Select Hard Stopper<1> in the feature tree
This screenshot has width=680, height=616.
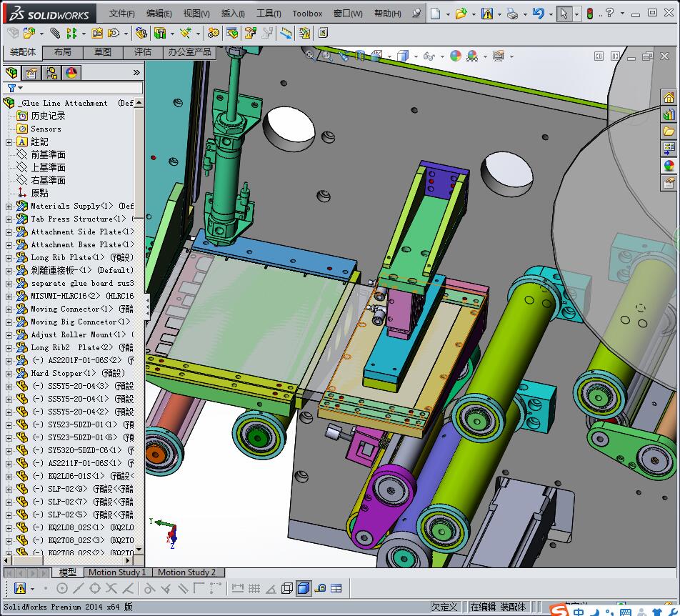[x=63, y=373]
